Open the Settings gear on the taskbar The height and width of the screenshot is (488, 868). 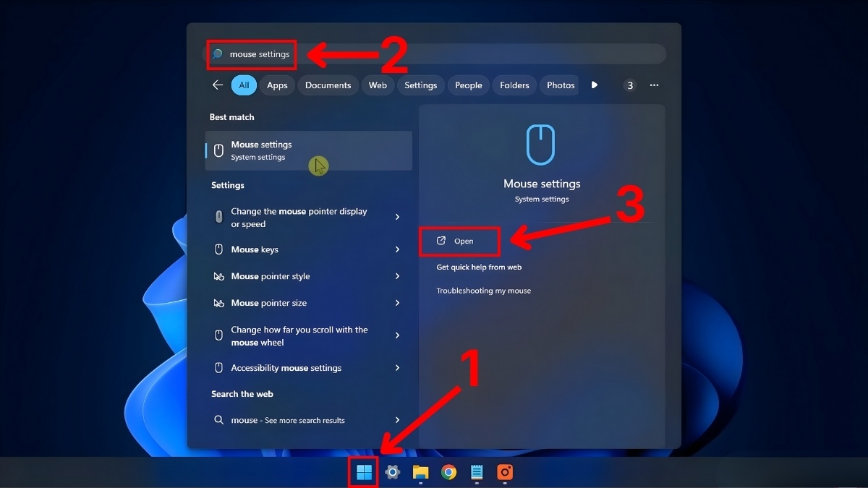coord(392,472)
